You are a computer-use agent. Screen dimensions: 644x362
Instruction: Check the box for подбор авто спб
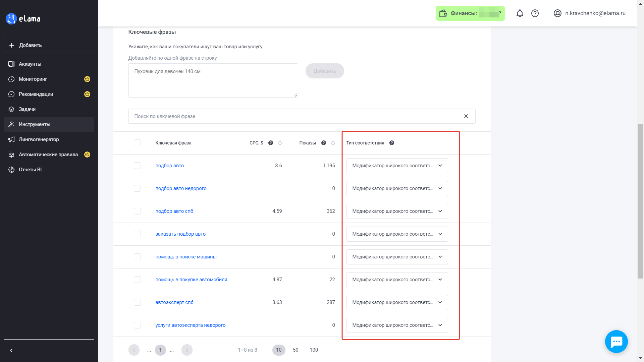pos(137,211)
